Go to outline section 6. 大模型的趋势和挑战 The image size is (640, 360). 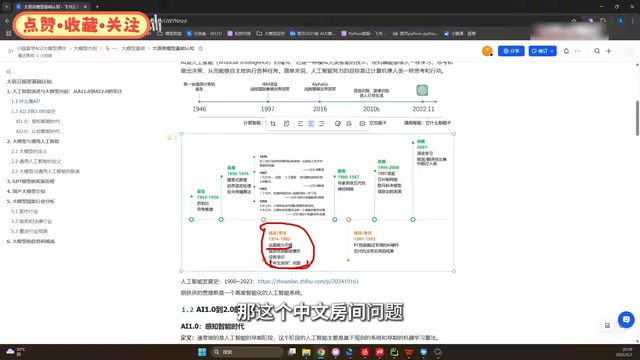click(31, 241)
